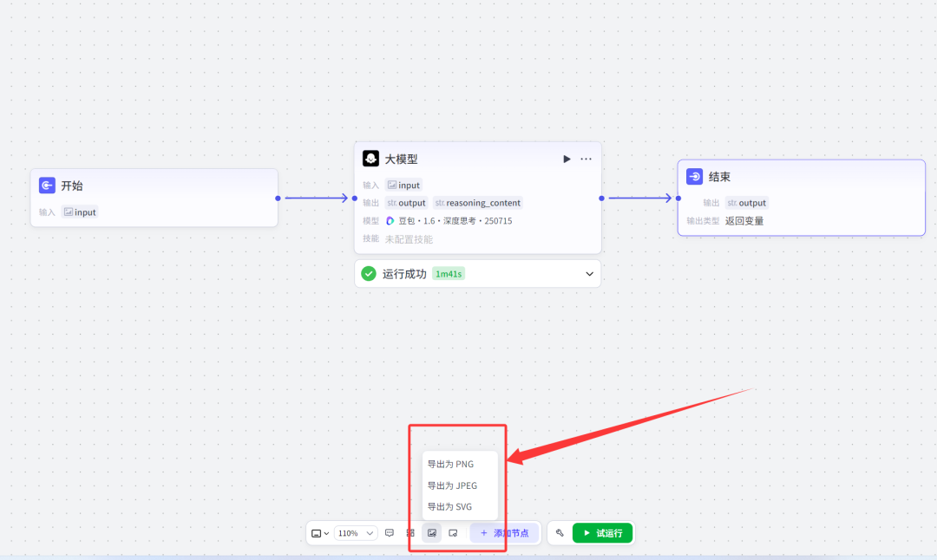
Task: Select 导出为 PNG from the export menu
Action: pos(460,464)
